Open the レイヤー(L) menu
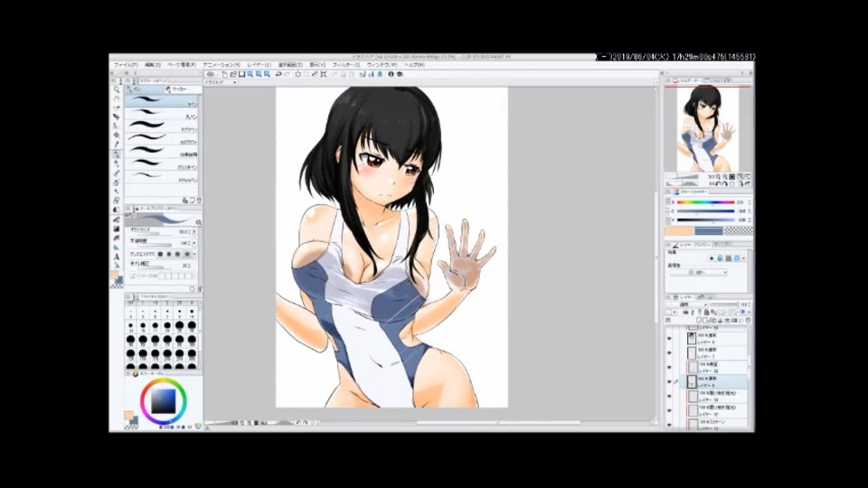This screenshot has height=488, width=868. (259, 65)
